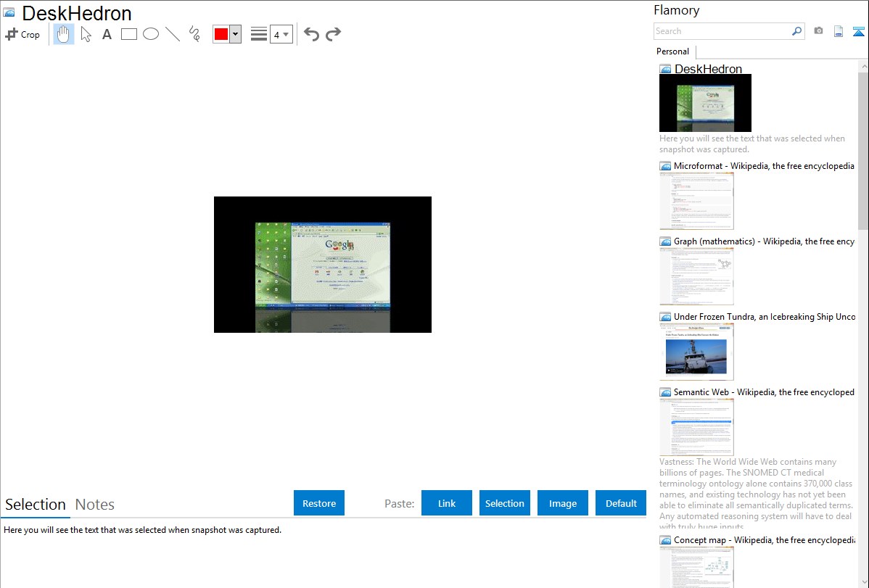Click the blue collapse-to-top arrow icon
869x588 pixels.
(859, 31)
